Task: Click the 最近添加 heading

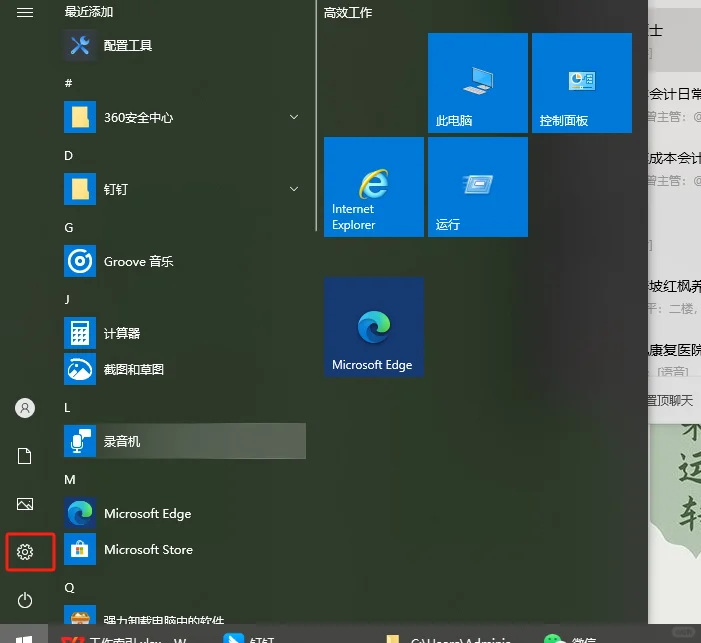Action: click(x=89, y=12)
